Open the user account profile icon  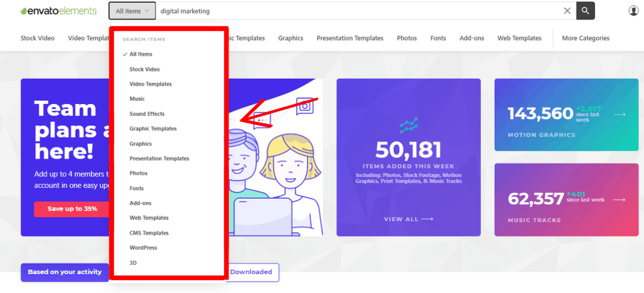(633, 11)
